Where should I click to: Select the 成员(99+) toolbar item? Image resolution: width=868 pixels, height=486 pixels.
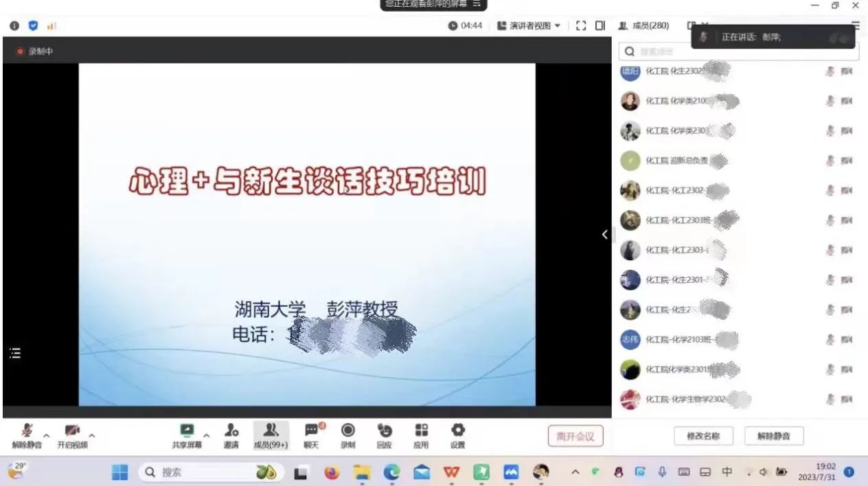271,435
